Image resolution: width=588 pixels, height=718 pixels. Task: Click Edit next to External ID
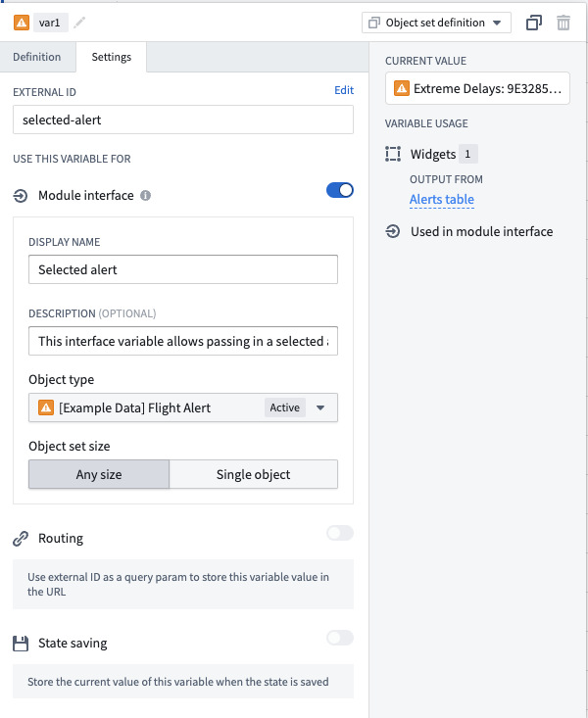(344, 90)
